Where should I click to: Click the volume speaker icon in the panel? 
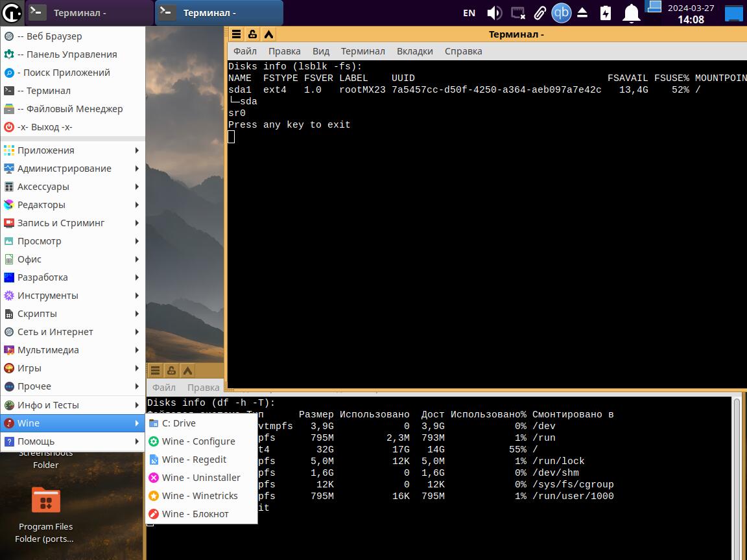pos(494,13)
